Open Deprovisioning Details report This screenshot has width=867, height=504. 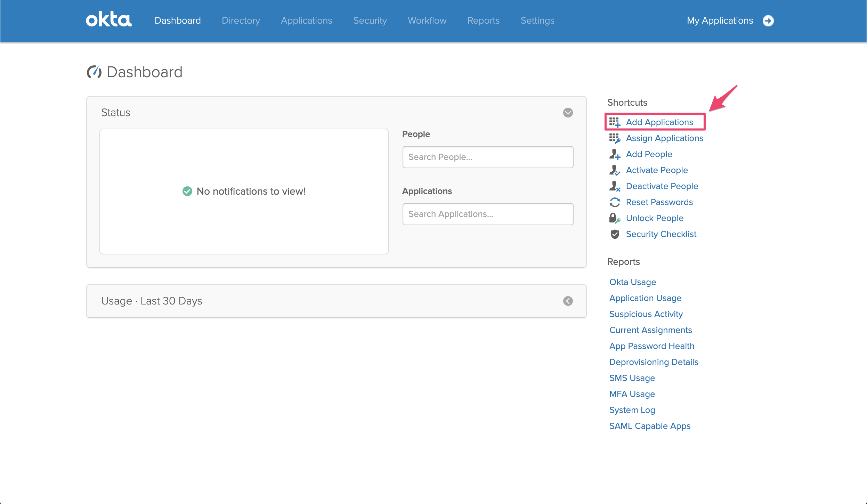[654, 362]
